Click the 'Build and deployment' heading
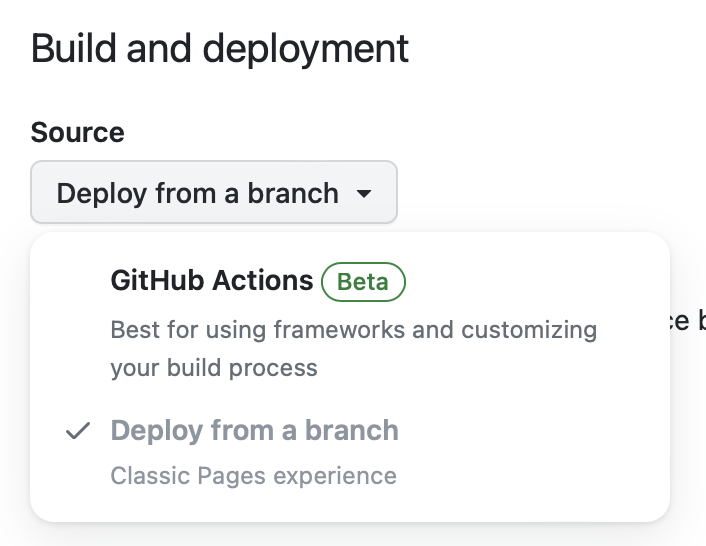Screen dimensions: 706x546 (220, 50)
